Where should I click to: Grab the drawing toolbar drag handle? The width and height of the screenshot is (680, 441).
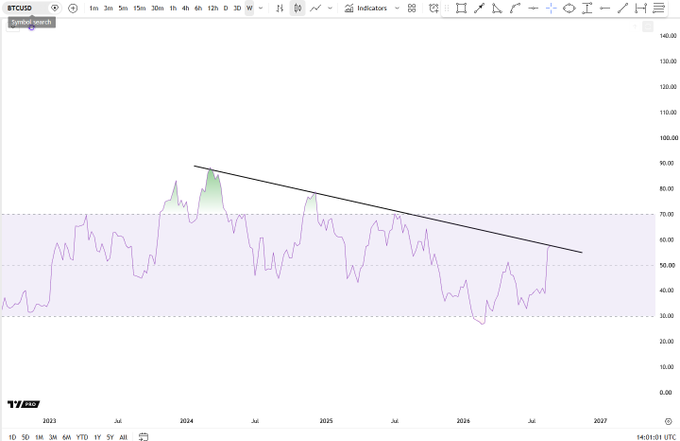point(447,8)
